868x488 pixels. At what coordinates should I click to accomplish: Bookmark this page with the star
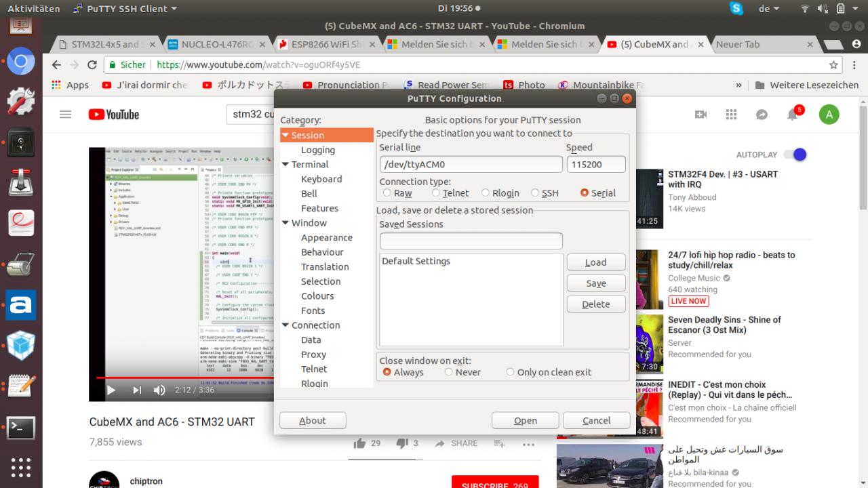point(833,65)
